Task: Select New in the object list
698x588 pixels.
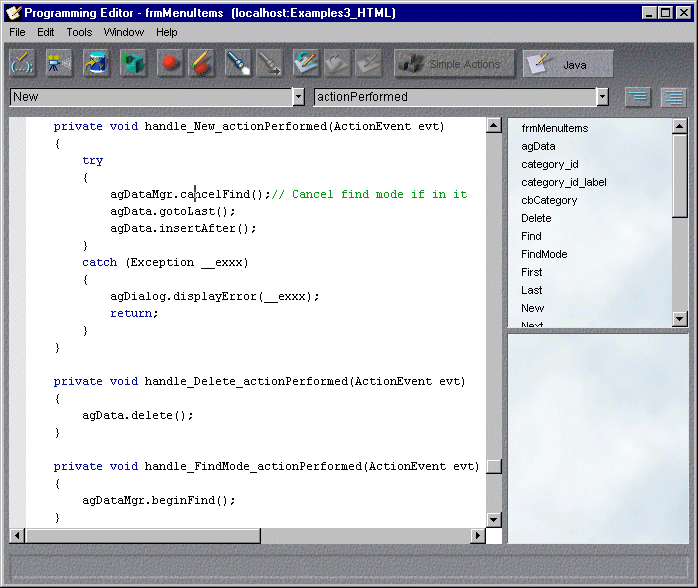Action: click(532, 308)
